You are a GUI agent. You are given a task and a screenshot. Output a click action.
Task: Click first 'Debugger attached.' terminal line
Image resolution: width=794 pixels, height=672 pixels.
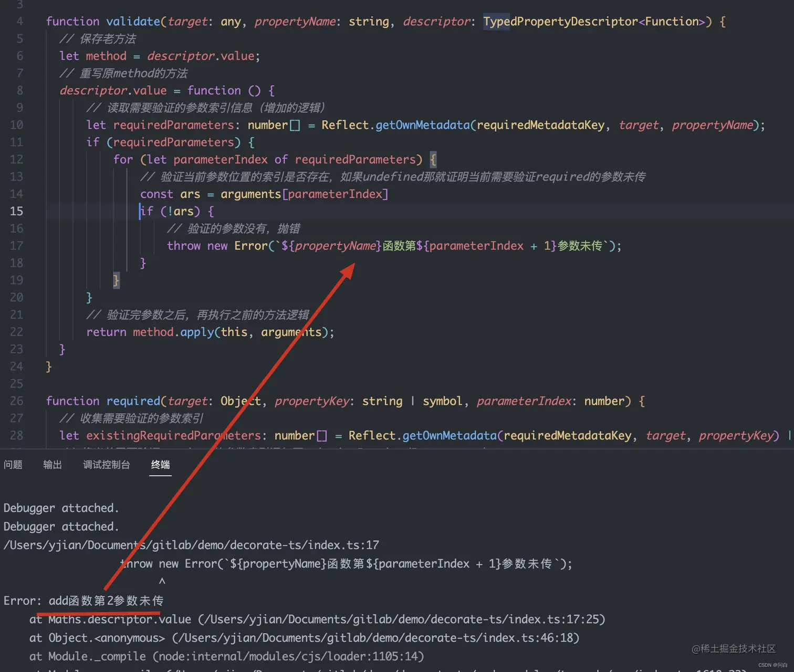61,508
